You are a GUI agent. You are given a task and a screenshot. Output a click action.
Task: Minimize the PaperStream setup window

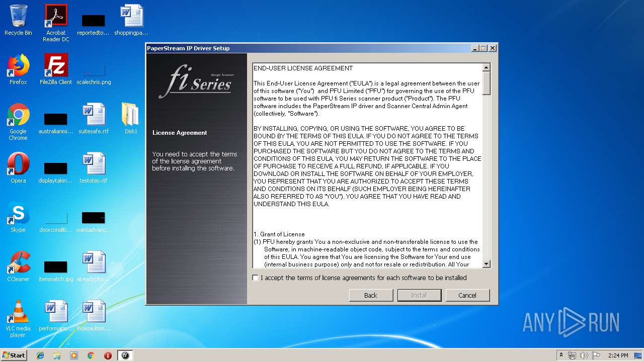pyautogui.click(x=475, y=48)
